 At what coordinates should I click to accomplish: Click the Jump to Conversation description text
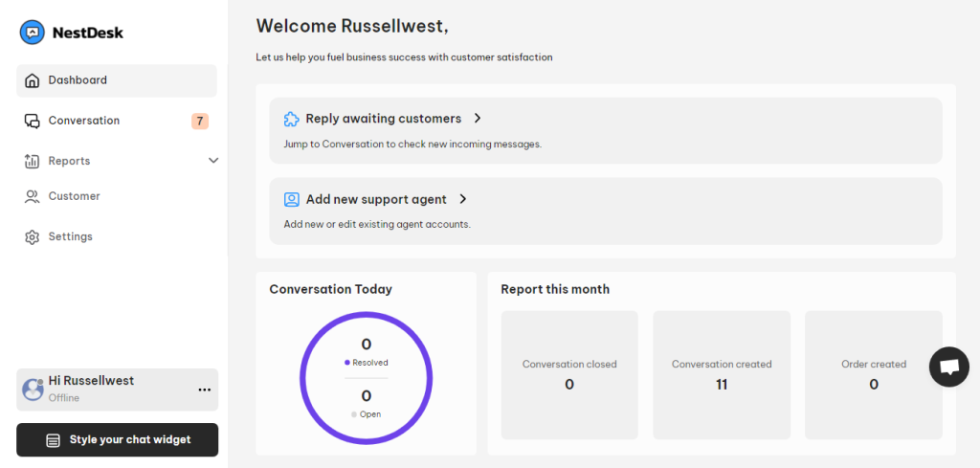pos(412,145)
